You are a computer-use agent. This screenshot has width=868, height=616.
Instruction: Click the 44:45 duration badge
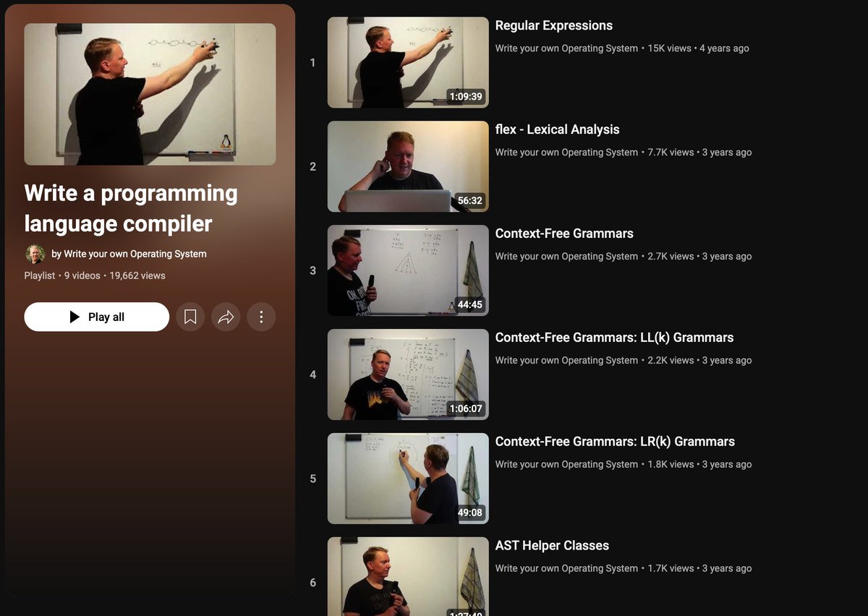[x=470, y=304]
